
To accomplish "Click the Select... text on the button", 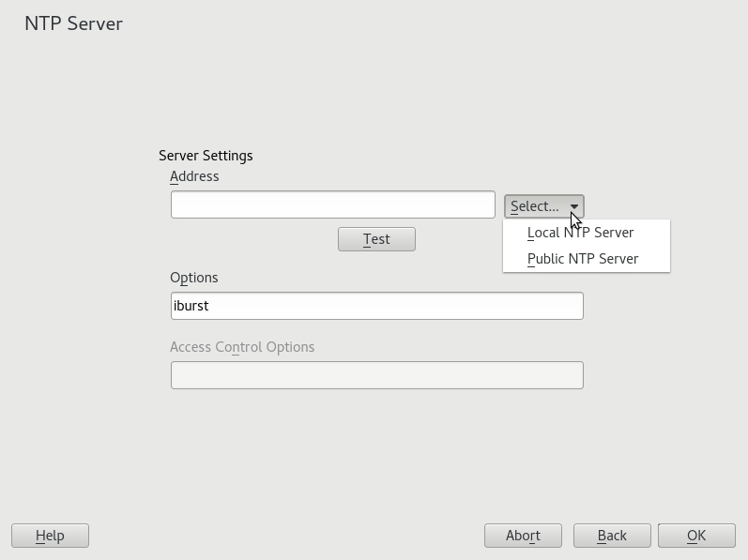I will 534,206.
